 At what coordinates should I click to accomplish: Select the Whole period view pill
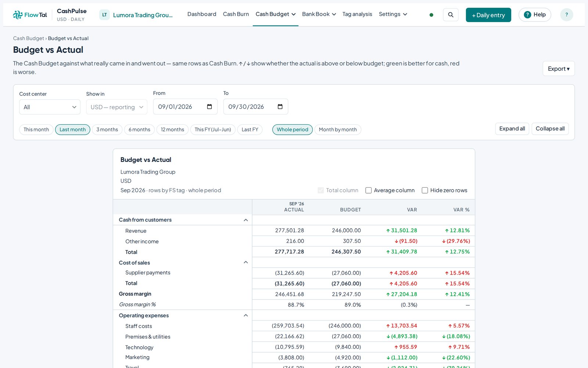click(x=293, y=130)
